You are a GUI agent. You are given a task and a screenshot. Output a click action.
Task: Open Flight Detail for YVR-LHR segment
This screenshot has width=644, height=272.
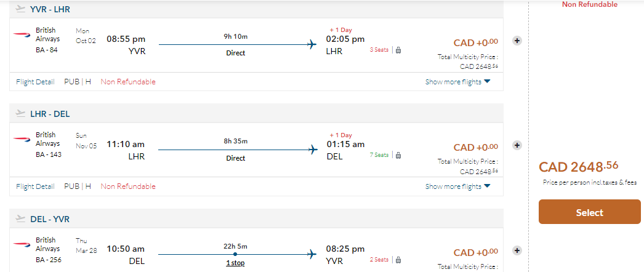point(35,82)
